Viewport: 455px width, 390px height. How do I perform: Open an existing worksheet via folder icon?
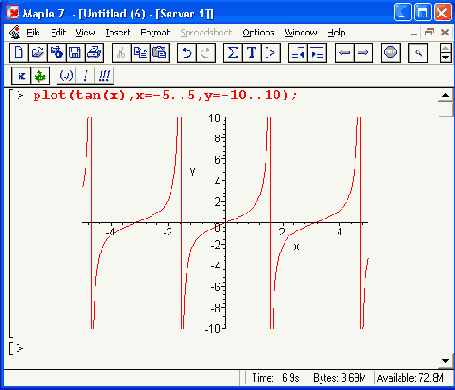coord(38,53)
